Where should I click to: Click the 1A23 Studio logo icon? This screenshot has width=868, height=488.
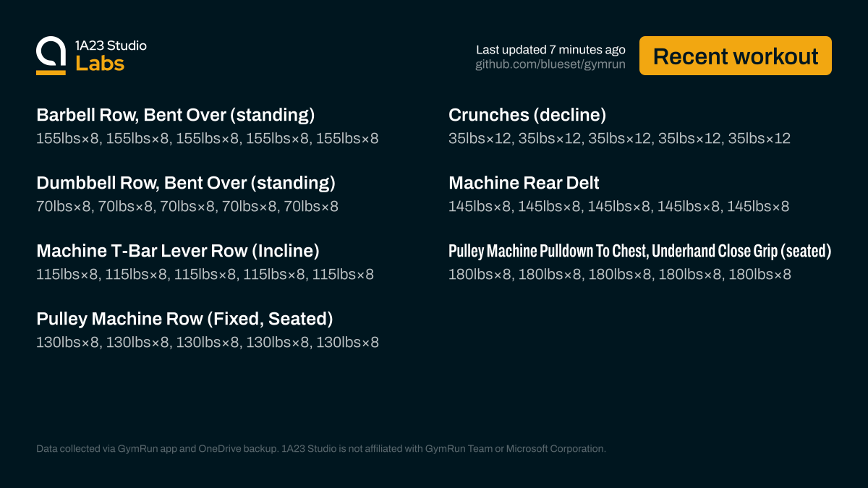click(51, 56)
